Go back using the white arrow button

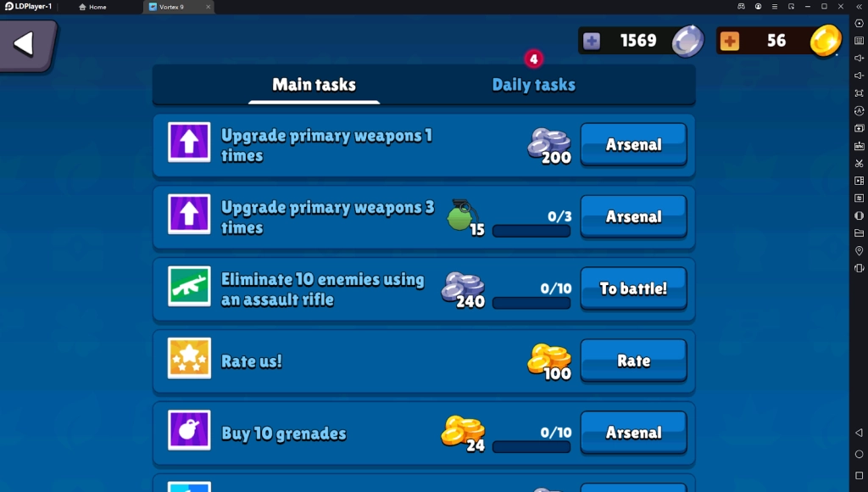[x=26, y=44]
